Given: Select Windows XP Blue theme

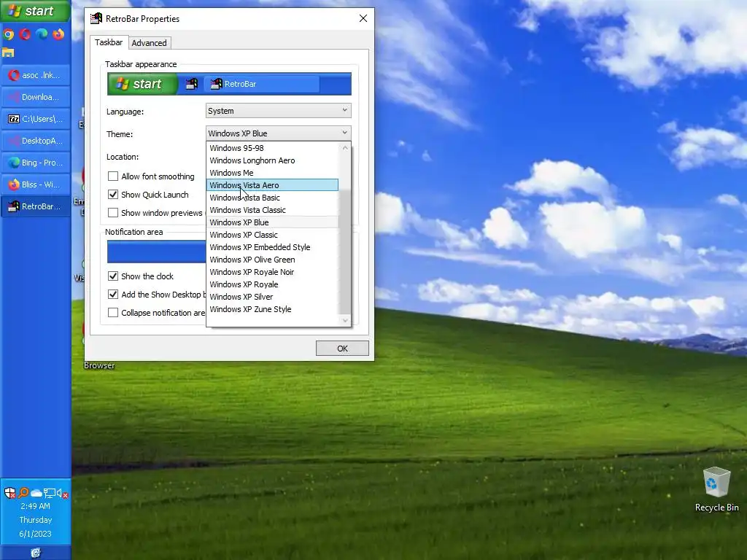Looking at the screenshot, I should (273, 222).
